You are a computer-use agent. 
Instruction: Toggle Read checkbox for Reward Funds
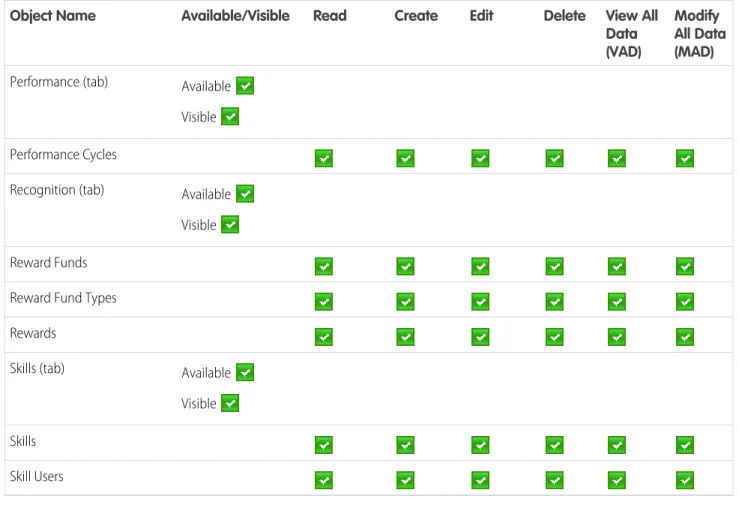tap(324, 266)
